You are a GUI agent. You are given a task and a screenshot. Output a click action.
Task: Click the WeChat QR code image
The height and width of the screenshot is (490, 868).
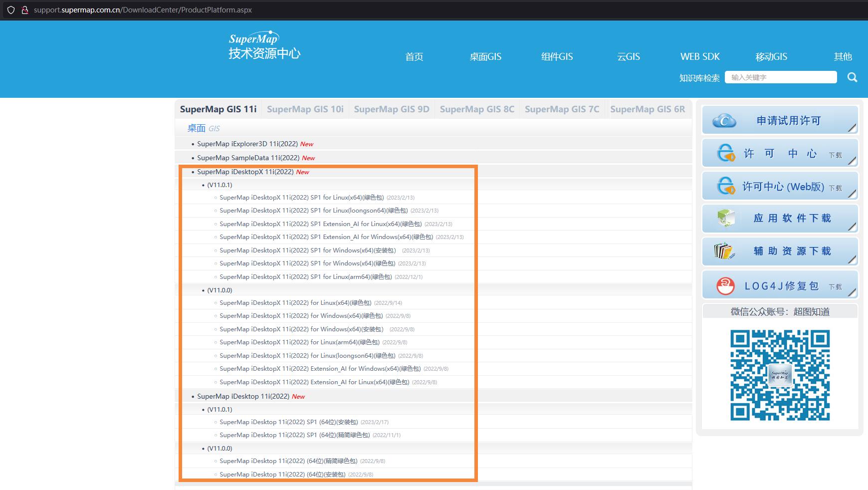(x=780, y=375)
